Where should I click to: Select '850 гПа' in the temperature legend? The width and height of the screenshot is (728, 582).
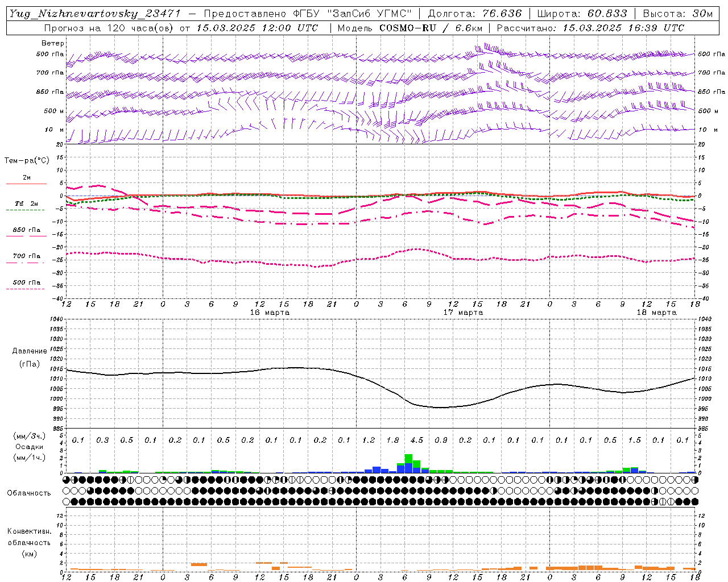[x=27, y=230]
